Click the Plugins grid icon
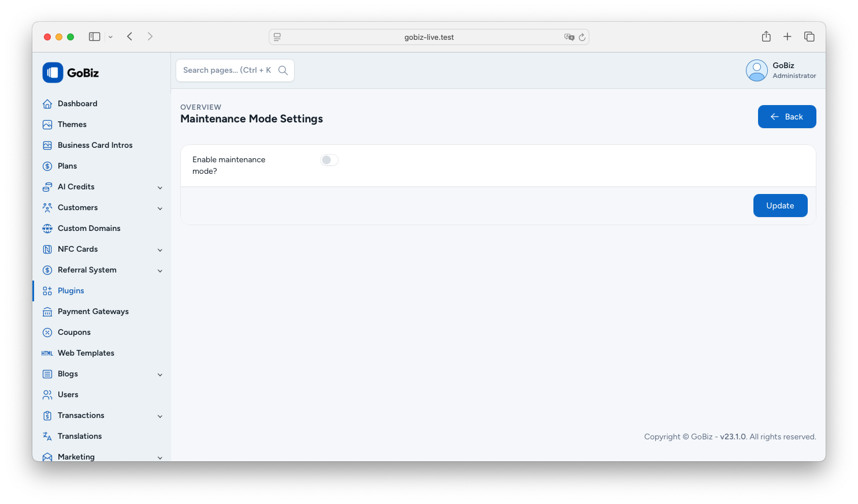 [47, 291]
